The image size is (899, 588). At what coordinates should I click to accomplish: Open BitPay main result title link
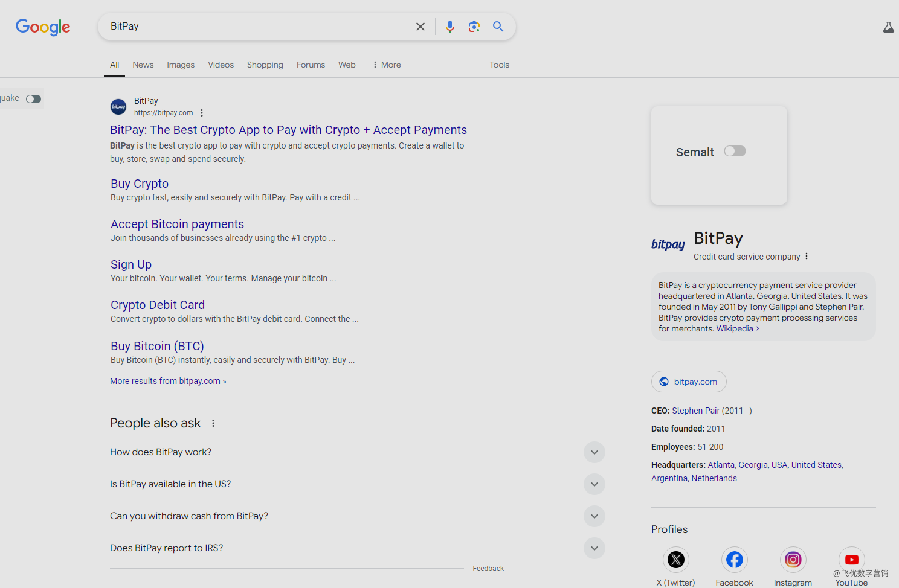coord(289,130)
